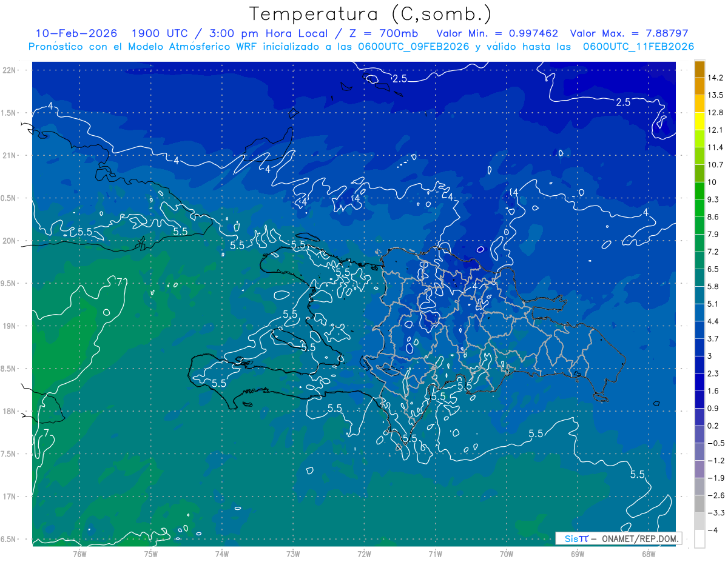
Task: Click the 71W longitude axis label
Action: click(x=435, y=553)
